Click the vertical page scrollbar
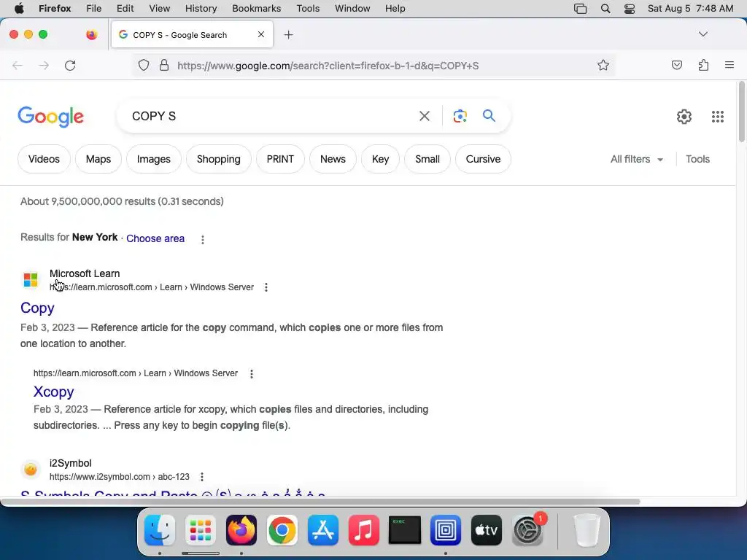 pos(741,112)
